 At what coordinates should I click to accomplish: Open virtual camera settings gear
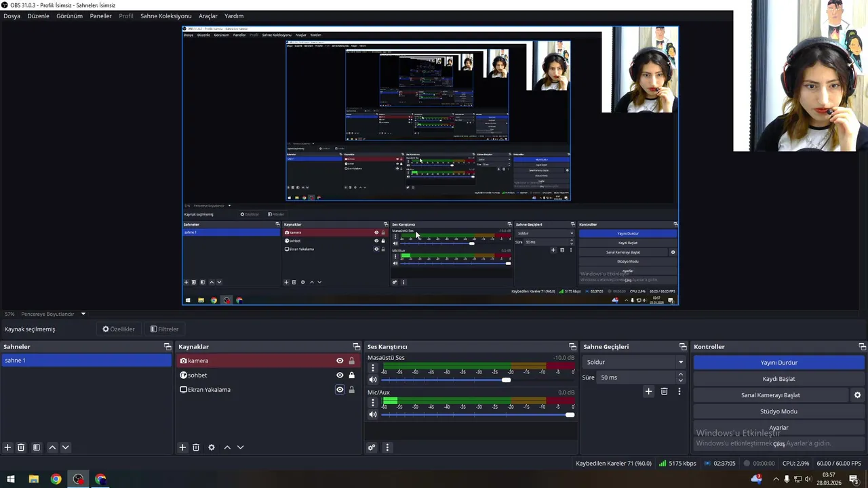coord(857,395)
